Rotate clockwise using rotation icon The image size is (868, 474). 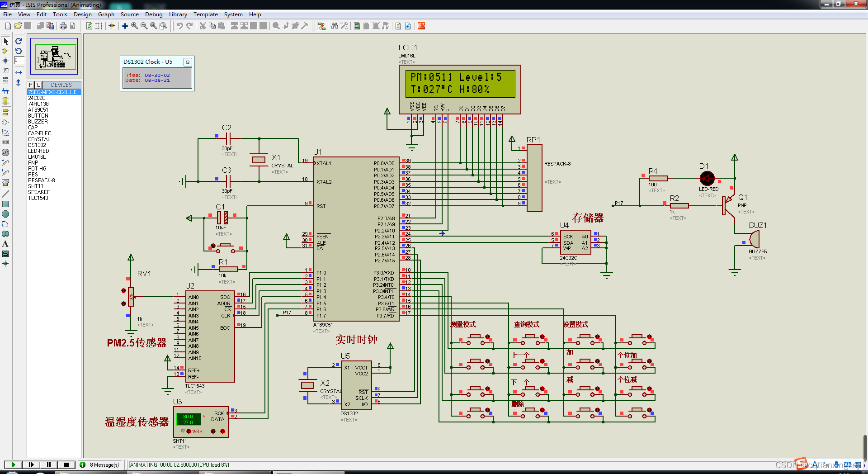[x=19, y=41]
